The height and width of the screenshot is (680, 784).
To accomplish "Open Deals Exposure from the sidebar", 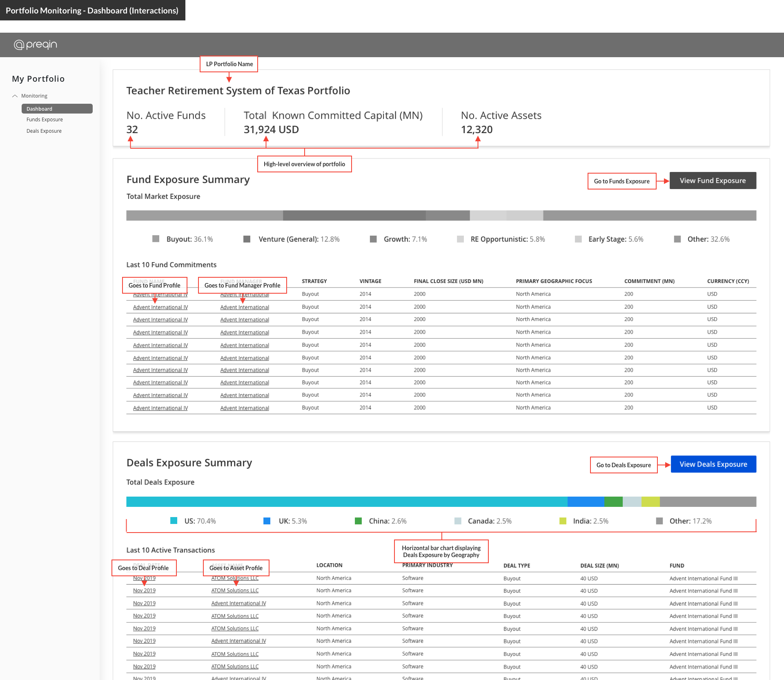I will pos(44,131).
